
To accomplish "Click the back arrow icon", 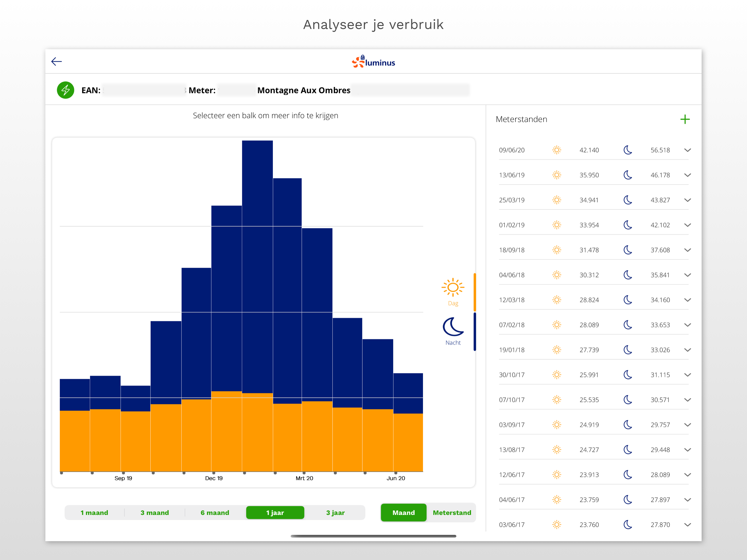I will (x=56, y=62).
